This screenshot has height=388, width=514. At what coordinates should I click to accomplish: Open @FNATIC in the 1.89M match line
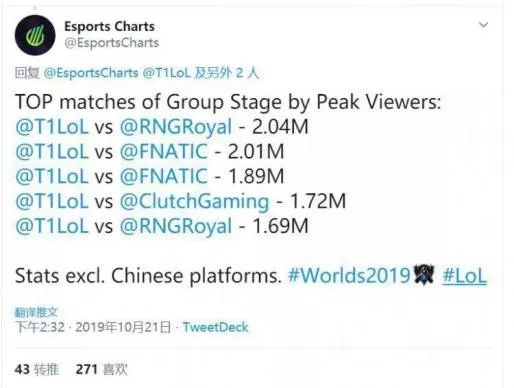(164, 176)
